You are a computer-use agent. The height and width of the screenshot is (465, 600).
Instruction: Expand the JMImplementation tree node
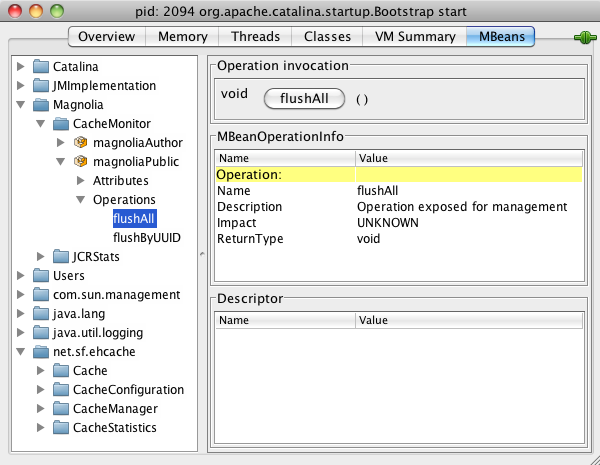pos(21,85)
